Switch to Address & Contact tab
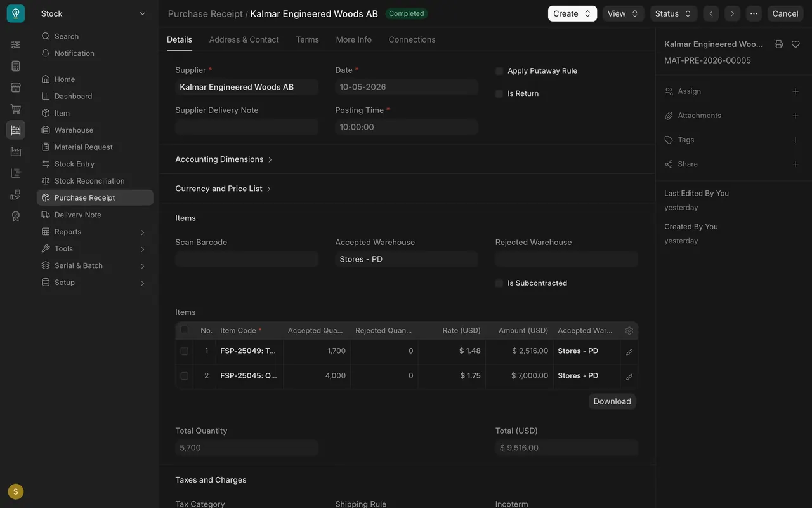The height and width of the screenshot is (508, 812). (244, 39)
